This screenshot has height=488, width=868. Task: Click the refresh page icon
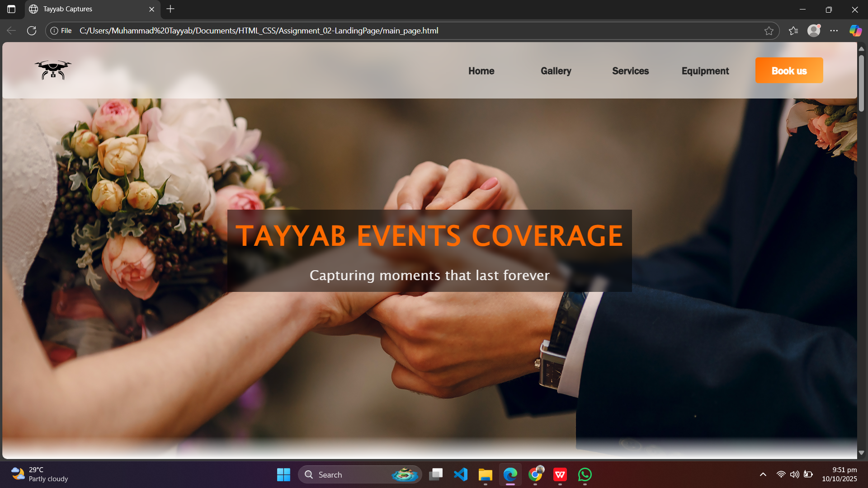point(32,30)
